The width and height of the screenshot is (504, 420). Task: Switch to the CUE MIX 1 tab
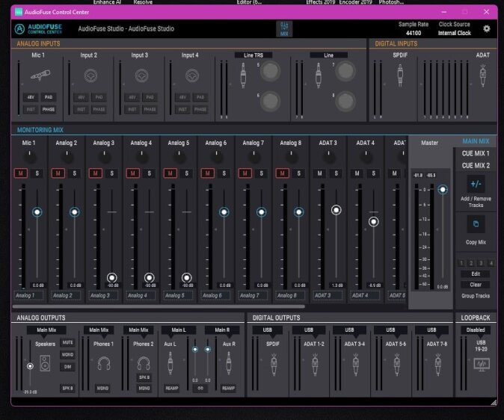point(476,153)
